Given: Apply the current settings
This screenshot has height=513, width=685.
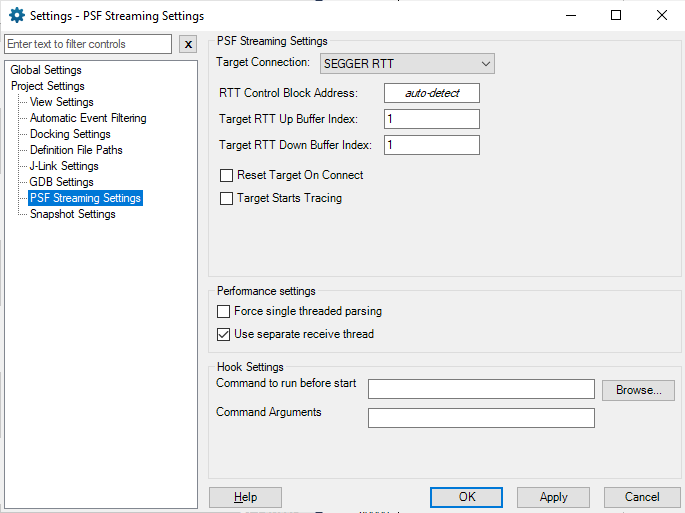Looking at the screenshot, I should pyautogui.click(x=553, y=497).
